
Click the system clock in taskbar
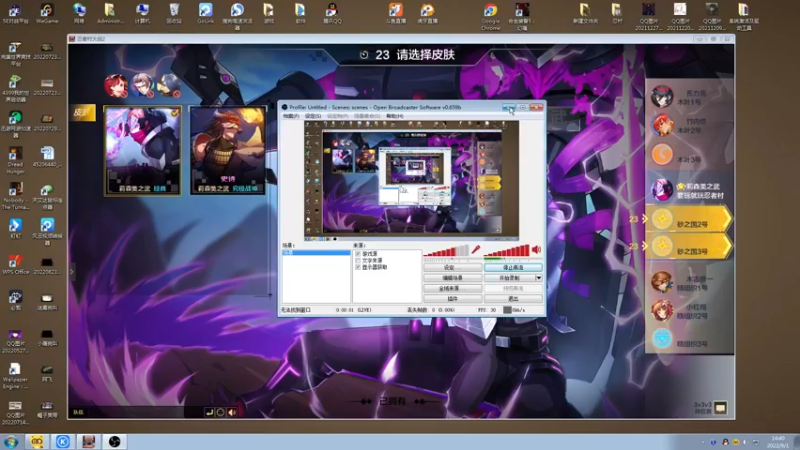[x=779, y=442]
